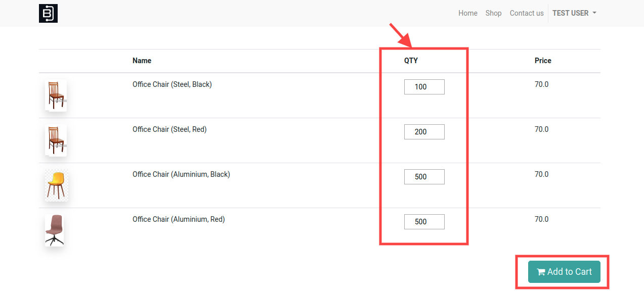Viewport: 644px width, 293px height.
Task: Open the yellow Aluminium Black chair image
Action: coord(56,185)
